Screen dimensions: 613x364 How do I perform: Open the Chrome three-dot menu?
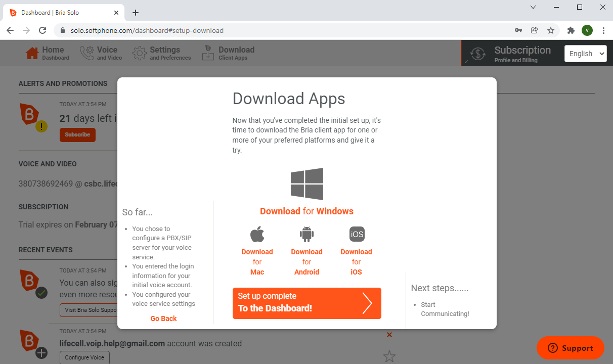pos(604,30)
